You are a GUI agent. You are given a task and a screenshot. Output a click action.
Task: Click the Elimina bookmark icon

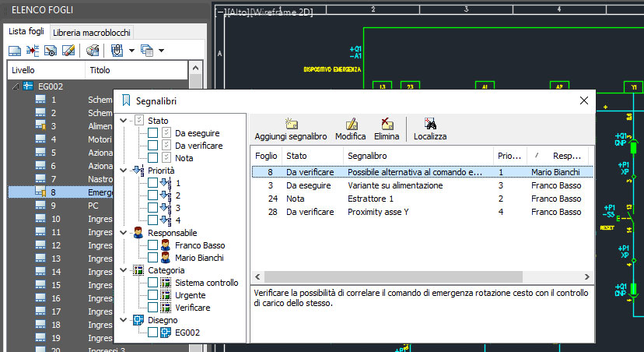coord(387,124)
